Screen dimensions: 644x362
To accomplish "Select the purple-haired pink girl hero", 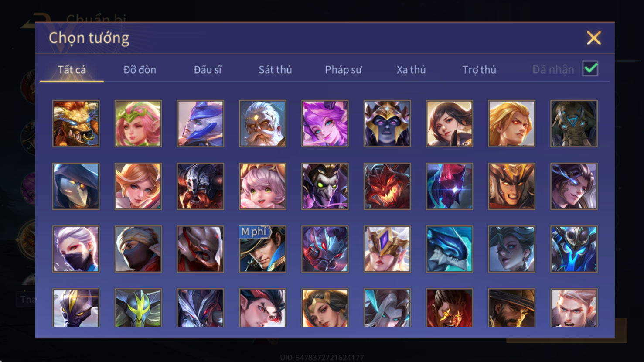I will (325, 123).
